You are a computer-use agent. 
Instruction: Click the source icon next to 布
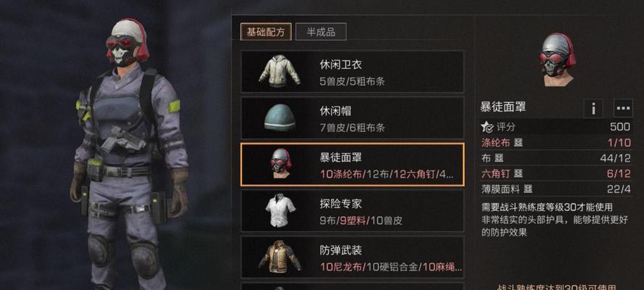[498, 158]
